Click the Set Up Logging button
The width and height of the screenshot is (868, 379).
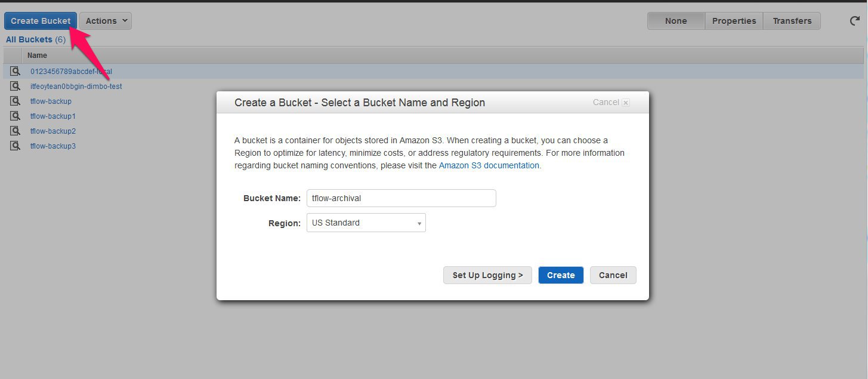pos(487,275)
